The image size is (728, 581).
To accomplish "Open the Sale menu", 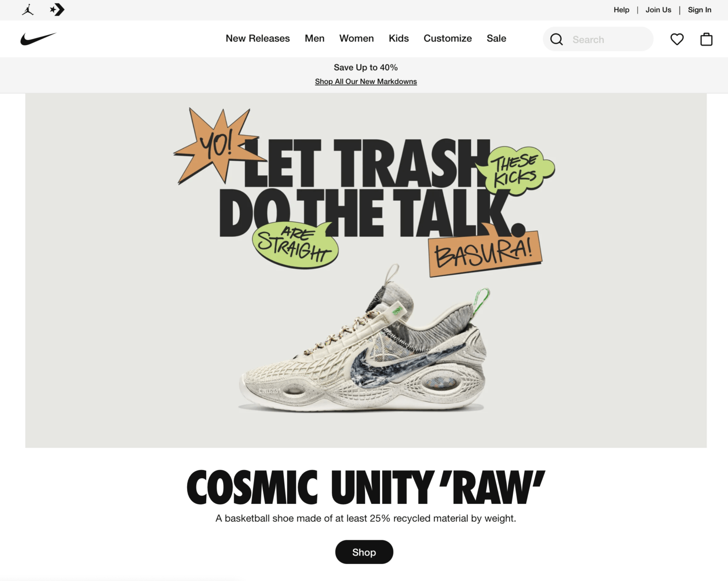I will click(496, 38).
